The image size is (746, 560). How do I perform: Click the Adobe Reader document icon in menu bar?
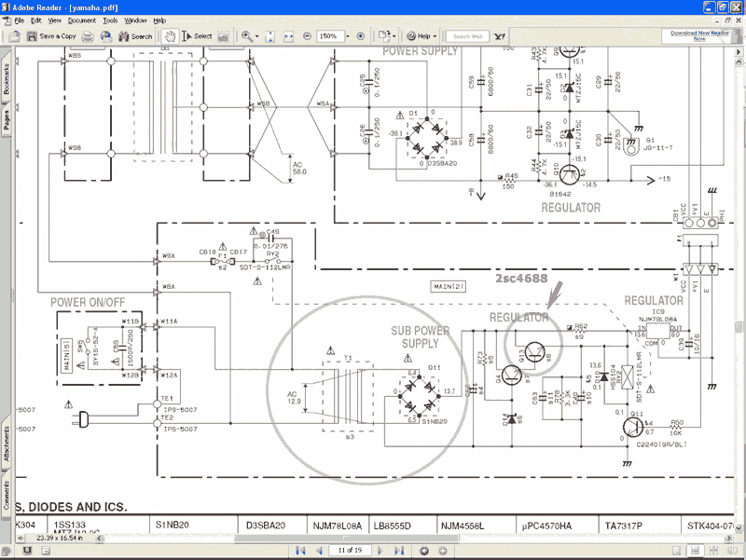pos(7,20)
